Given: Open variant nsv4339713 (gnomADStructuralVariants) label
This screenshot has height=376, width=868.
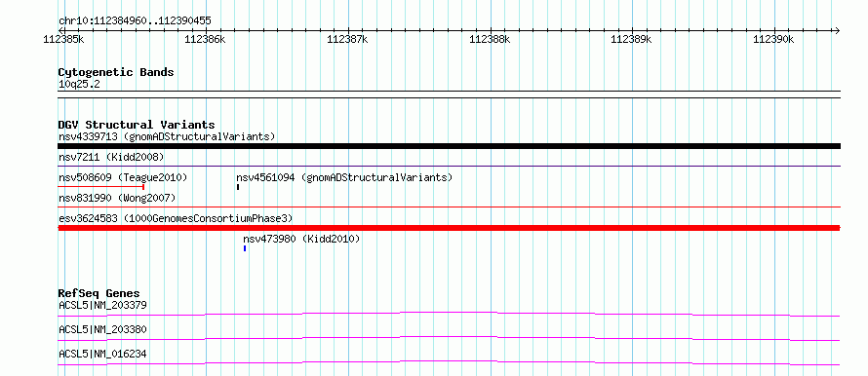Looking at the screenshot, I should point(167,136).
